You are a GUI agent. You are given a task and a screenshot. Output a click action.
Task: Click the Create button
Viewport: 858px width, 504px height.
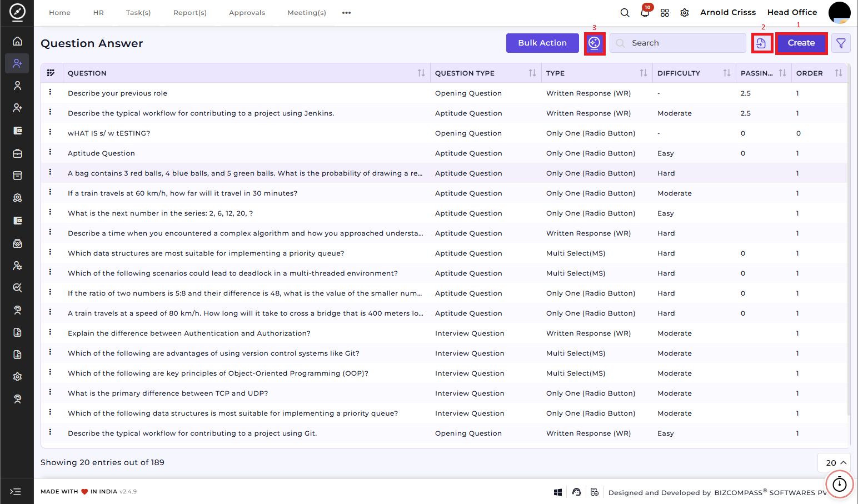tap(801, 43)
